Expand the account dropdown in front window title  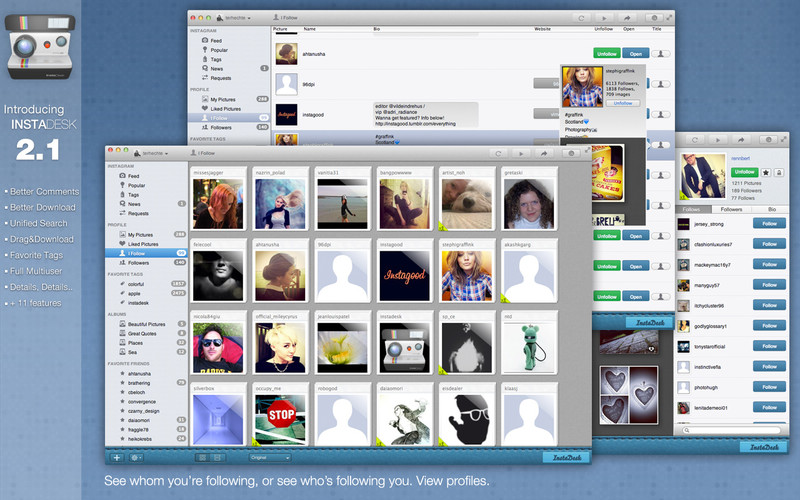tap(150, 153)
